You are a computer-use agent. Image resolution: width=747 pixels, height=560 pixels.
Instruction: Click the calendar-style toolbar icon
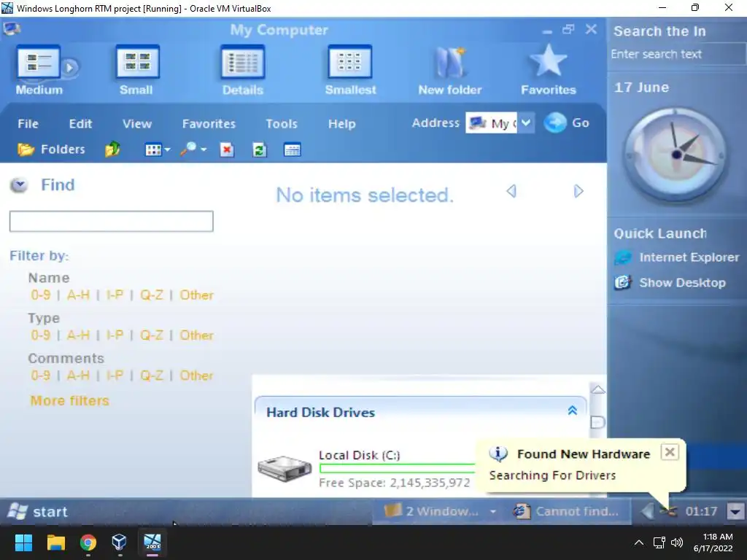(x=292, y=150)
